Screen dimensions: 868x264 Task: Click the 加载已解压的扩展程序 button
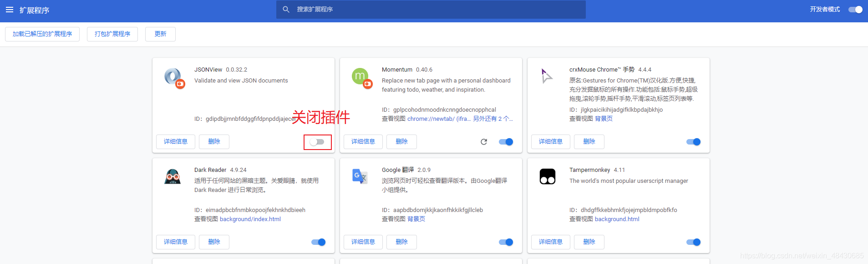42,34
